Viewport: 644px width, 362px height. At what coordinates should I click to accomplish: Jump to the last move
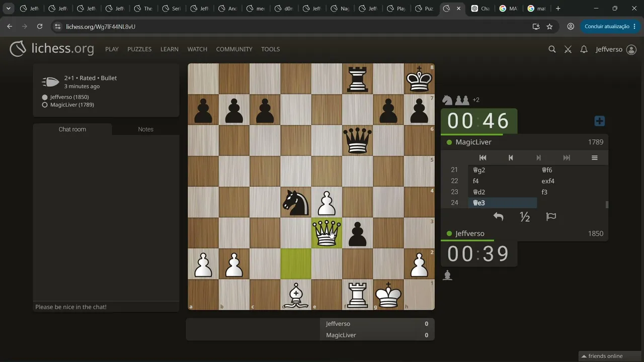click(567, 158)
